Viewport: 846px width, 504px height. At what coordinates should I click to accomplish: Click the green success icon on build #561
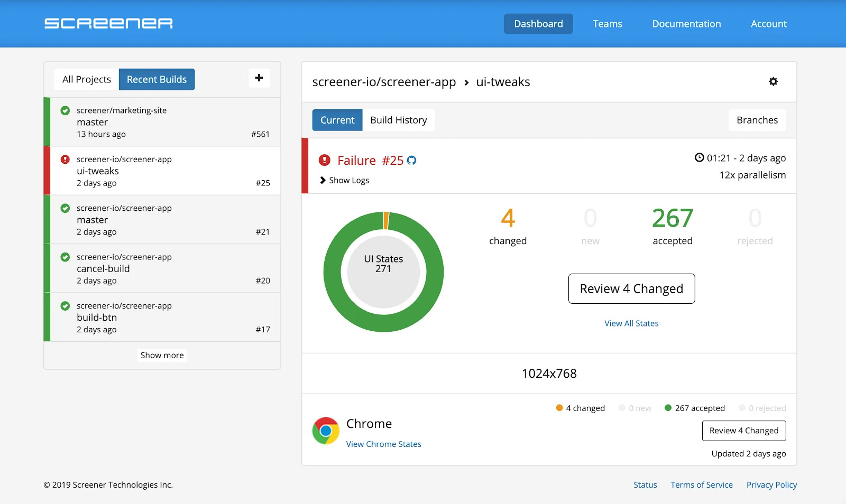pyautogui.click(x=65, y=110)
